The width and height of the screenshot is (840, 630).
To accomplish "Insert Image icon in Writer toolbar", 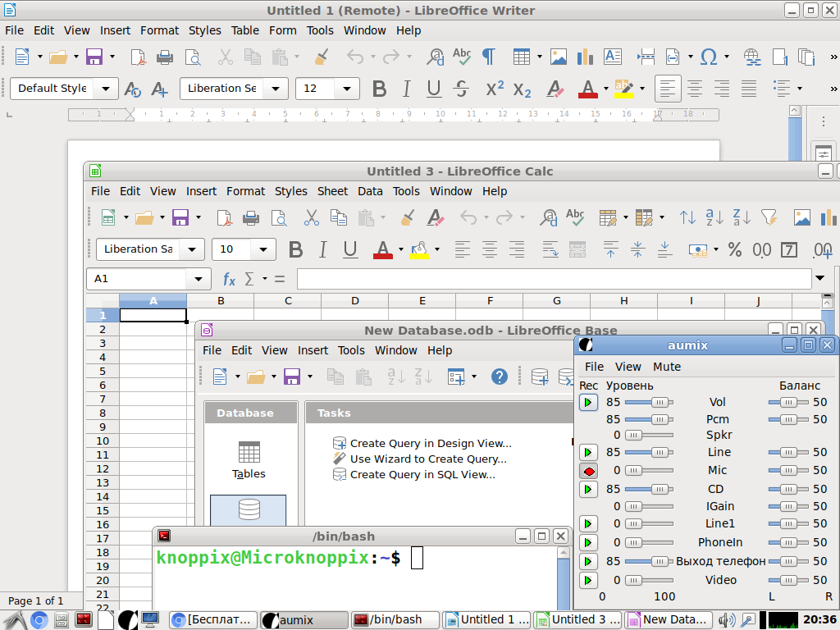I will (558, 57).
